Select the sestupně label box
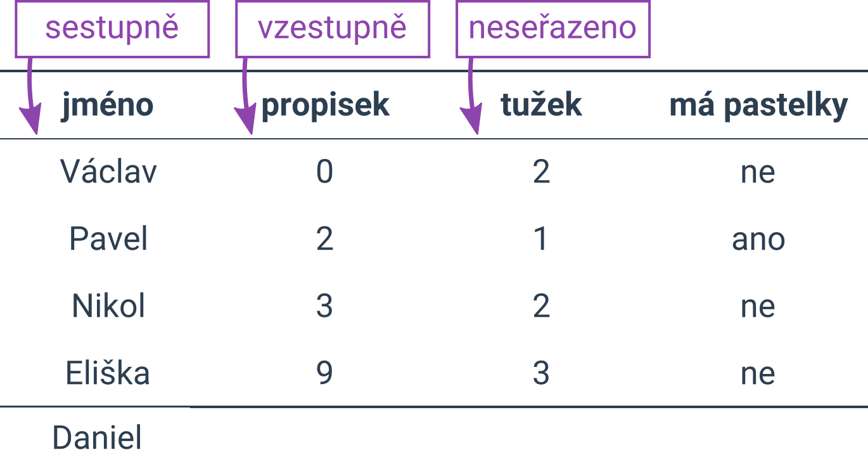 point(112,29)
